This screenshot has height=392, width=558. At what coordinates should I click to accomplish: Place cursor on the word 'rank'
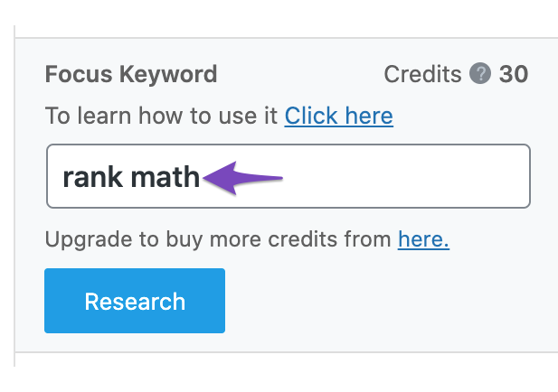92,177
